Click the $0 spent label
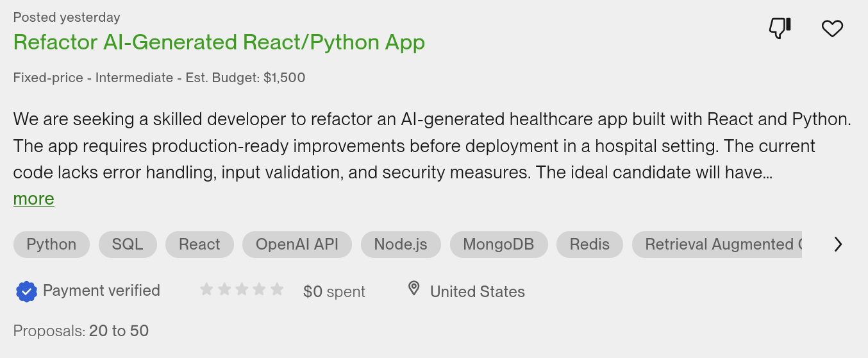The width and height of the screenshot is (868, 358). [334, 292]
